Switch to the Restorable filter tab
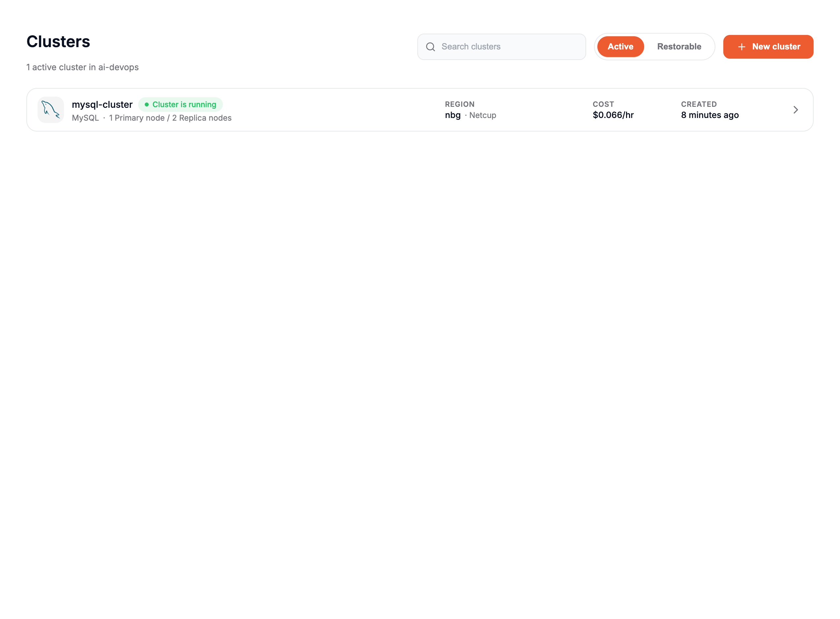 (x=679, y=46)
